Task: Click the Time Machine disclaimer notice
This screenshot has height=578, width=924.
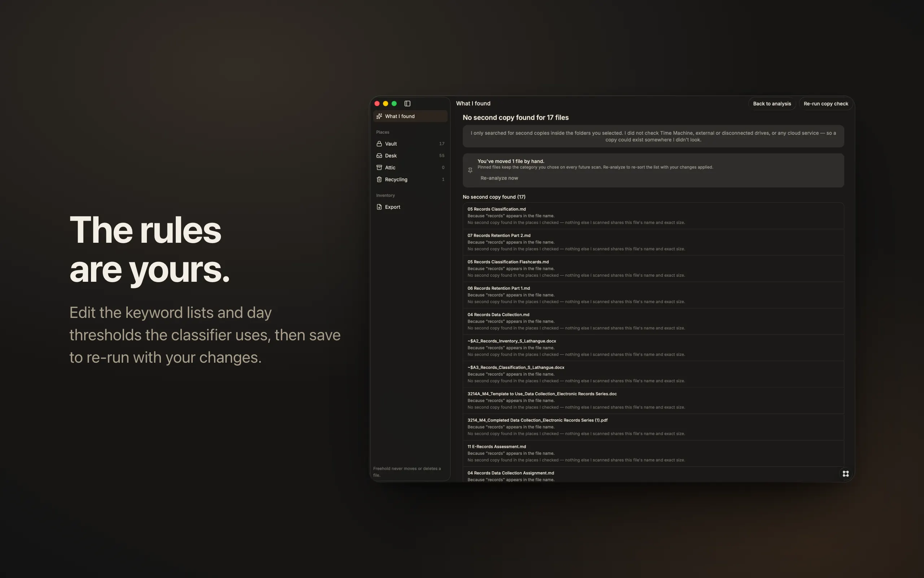Action: pos(653,136)
